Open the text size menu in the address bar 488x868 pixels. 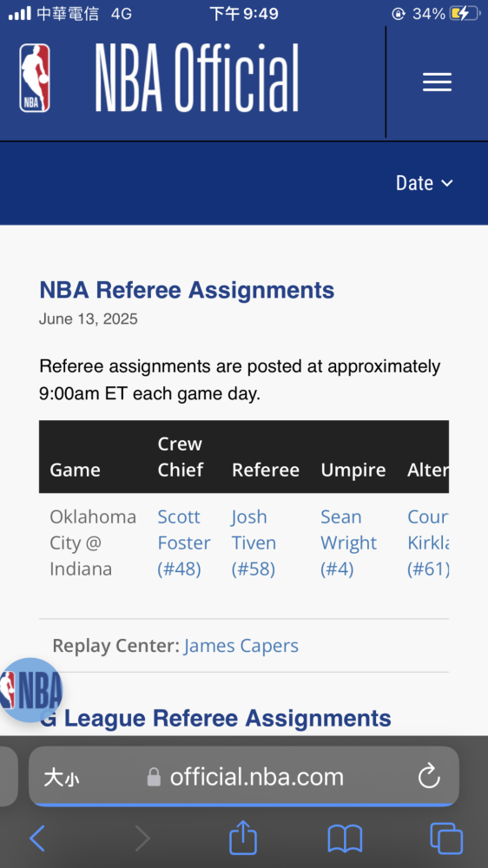point(62,778)
